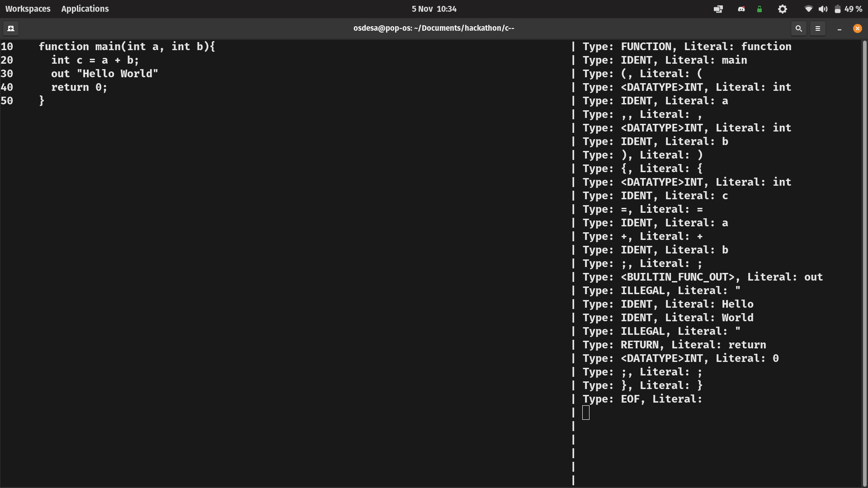Click the window tiling tray icon
Image resolution: width=868 pixels, height=488 pixels.
pos(718,9)
